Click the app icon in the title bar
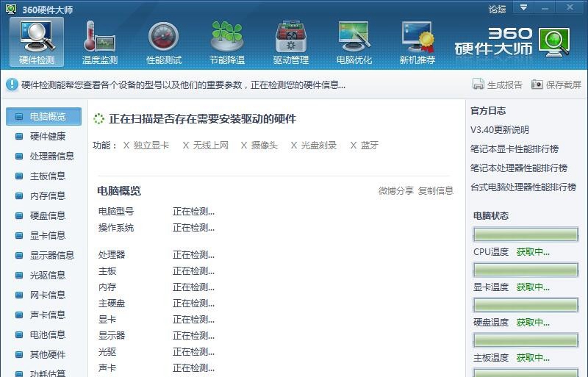 (x=11, y=9)
